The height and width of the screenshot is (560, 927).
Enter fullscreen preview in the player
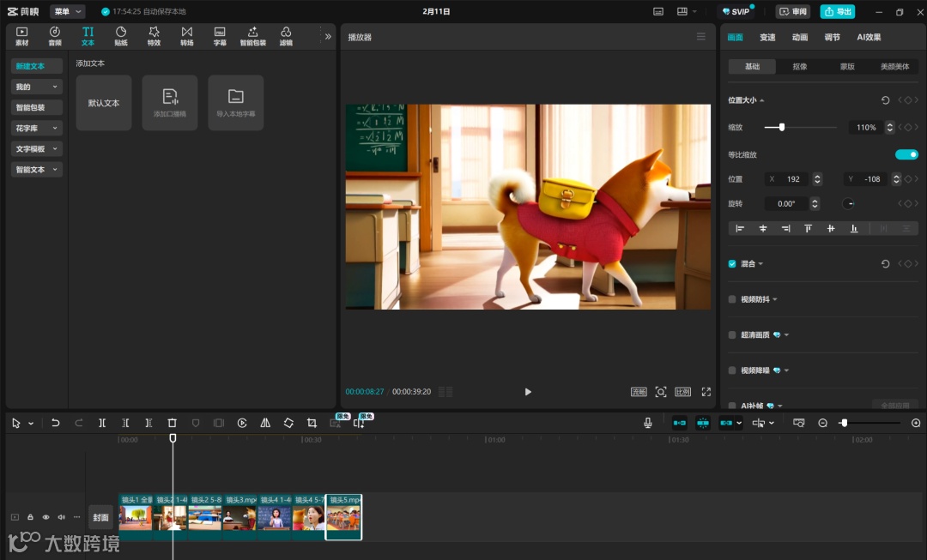(x=706, y=392)
